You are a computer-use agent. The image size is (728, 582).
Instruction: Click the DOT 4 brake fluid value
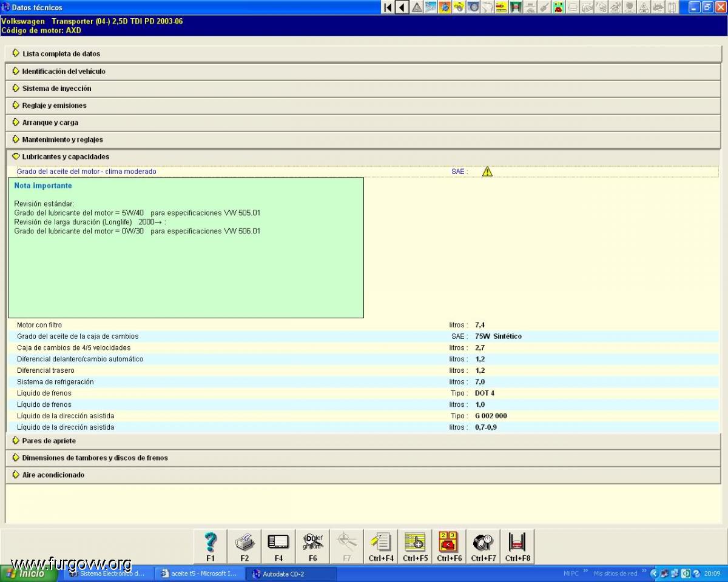click(x=485, y=393)
